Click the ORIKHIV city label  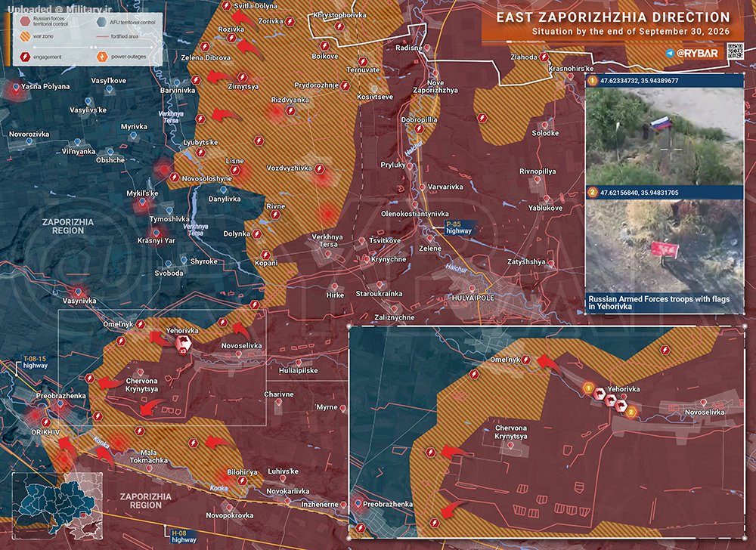(x=45, y=432)
